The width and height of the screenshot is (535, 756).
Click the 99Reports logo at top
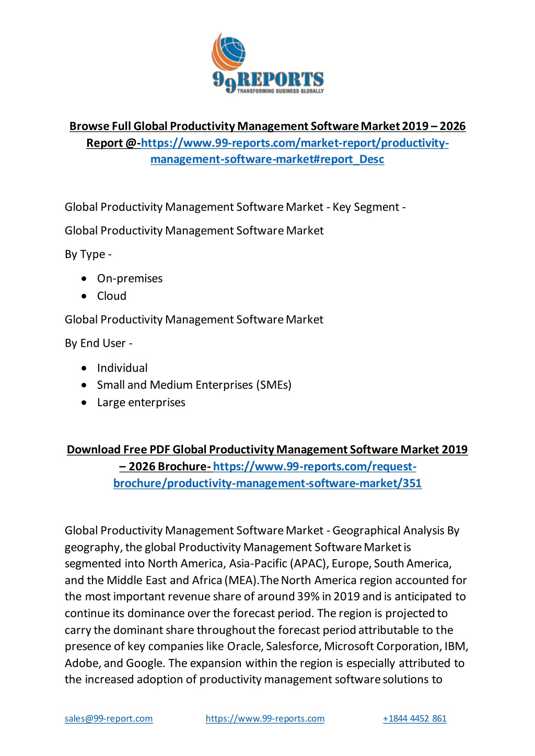click(267, 63)
